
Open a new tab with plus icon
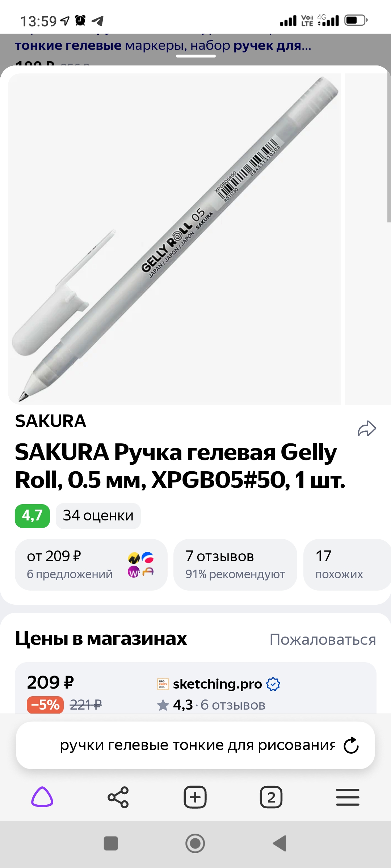point(195,797)
